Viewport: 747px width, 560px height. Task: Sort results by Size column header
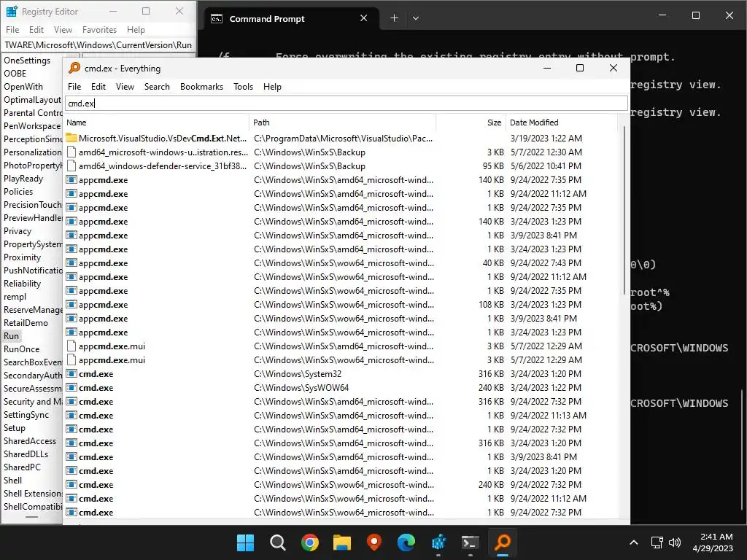click(471, 122)
